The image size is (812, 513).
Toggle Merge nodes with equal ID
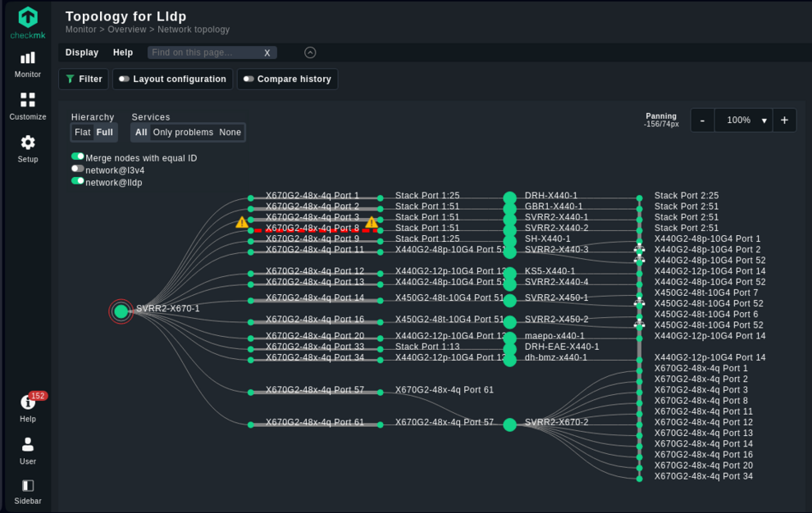pos(78,157)
